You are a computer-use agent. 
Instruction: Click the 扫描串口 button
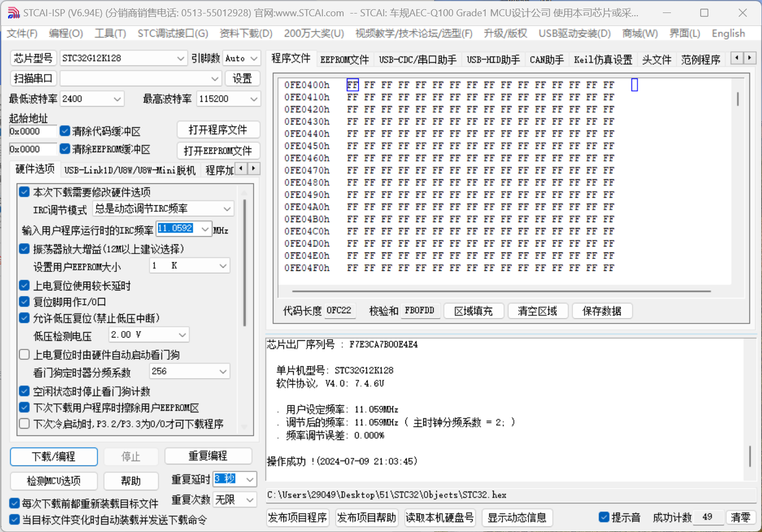(33, 79)
